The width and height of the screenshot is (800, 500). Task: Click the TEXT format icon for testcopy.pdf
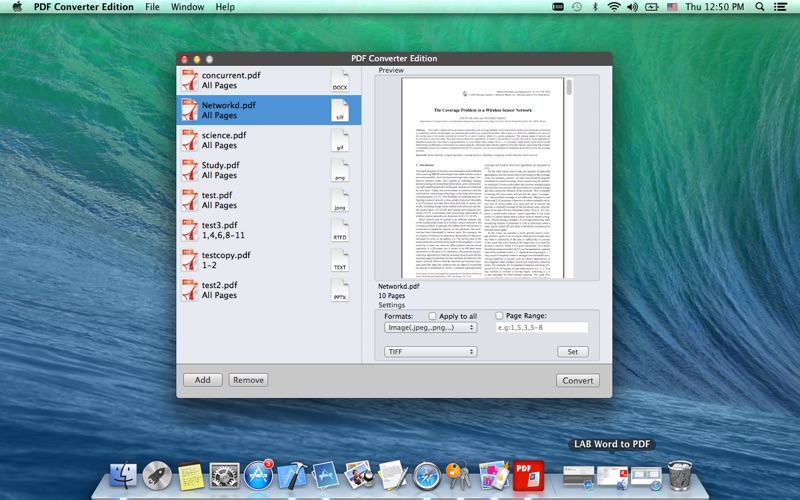click(x=340, y=260)
